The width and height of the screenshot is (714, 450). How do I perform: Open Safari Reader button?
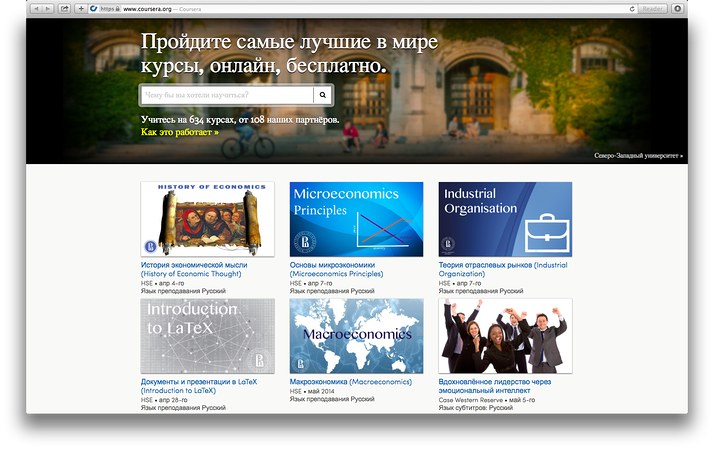652,9
